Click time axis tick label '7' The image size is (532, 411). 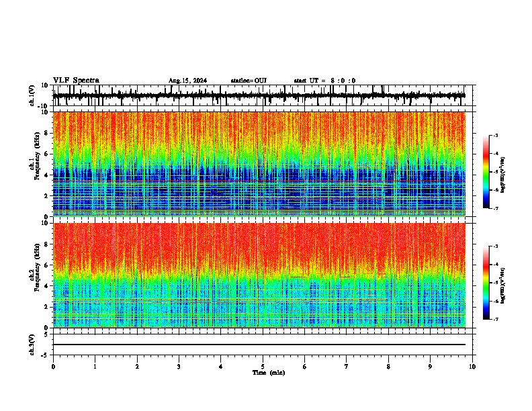click(x=347, y=367)
